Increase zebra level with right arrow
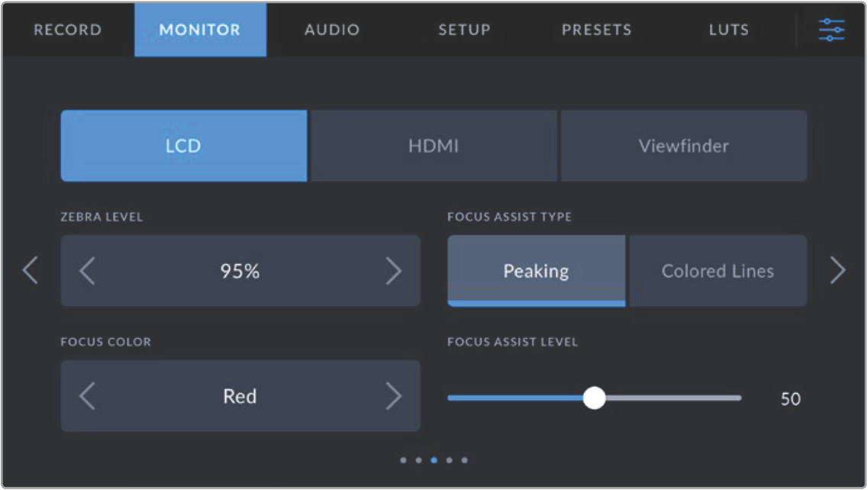The height and width of the screenshot is (490, 868). [x=393, y=271]
